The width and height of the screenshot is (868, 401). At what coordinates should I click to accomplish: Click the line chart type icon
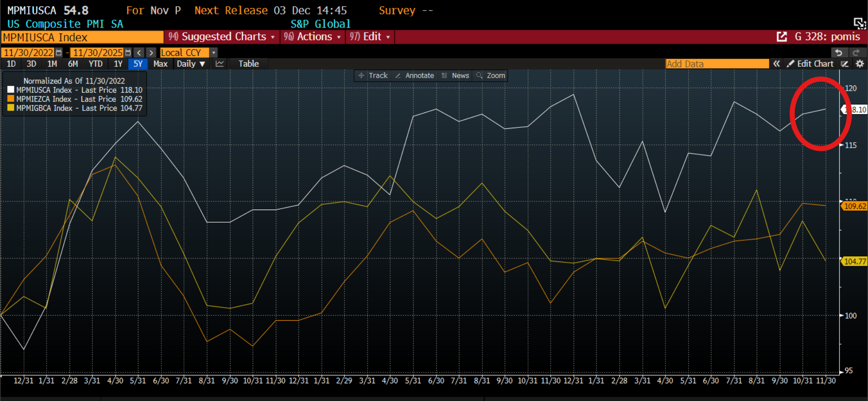coord(220,64)
